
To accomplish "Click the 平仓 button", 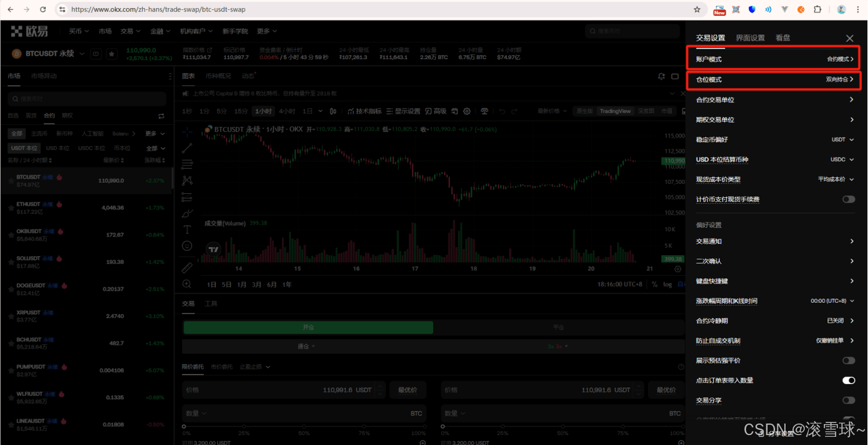I will point(559,327).
